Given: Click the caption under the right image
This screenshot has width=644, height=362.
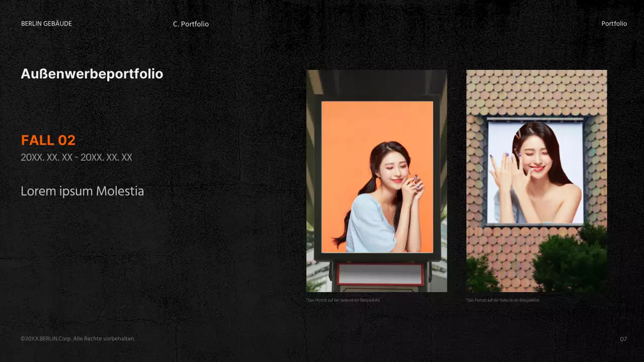Looking at the screenshot, I should point(503,300).
